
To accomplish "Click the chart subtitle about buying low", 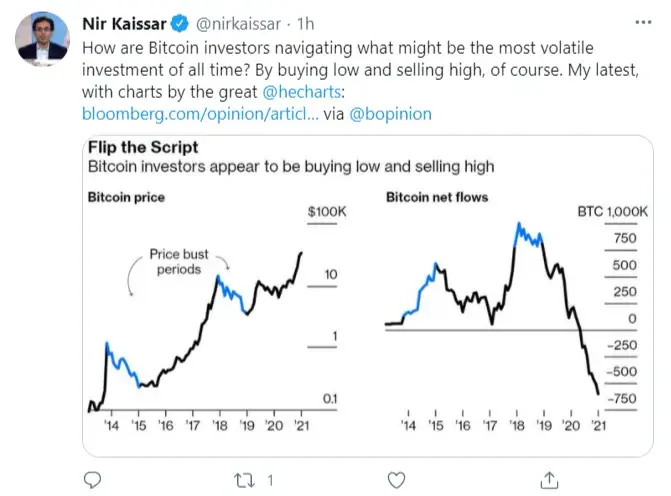I will 291,165.
